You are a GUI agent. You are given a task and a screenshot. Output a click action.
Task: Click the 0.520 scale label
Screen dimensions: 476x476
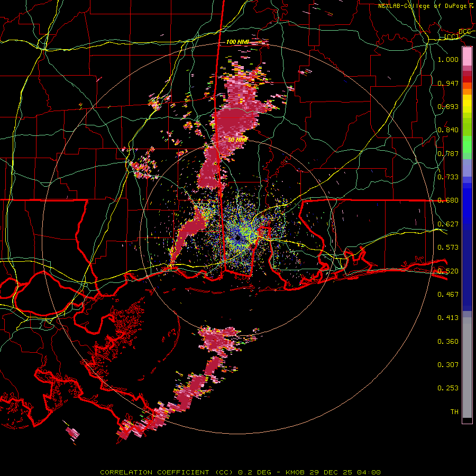[x=448, y=270]
